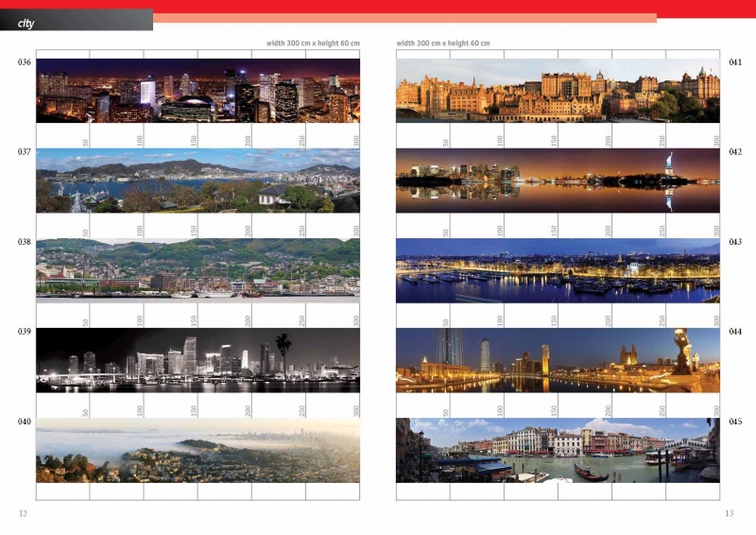
Task: Select black-and-white skyline with palm tree 039
Action: pos(198,359)
